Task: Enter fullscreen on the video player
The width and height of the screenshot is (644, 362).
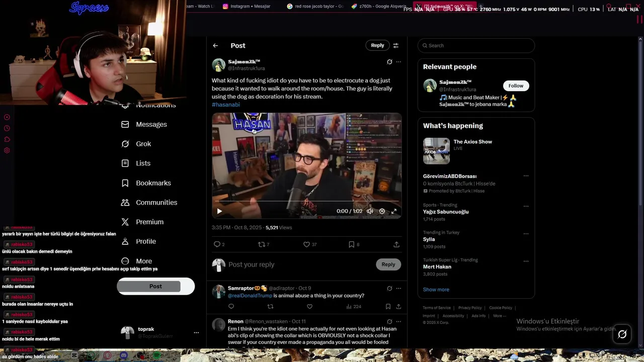Action: [x=394, y=211]
